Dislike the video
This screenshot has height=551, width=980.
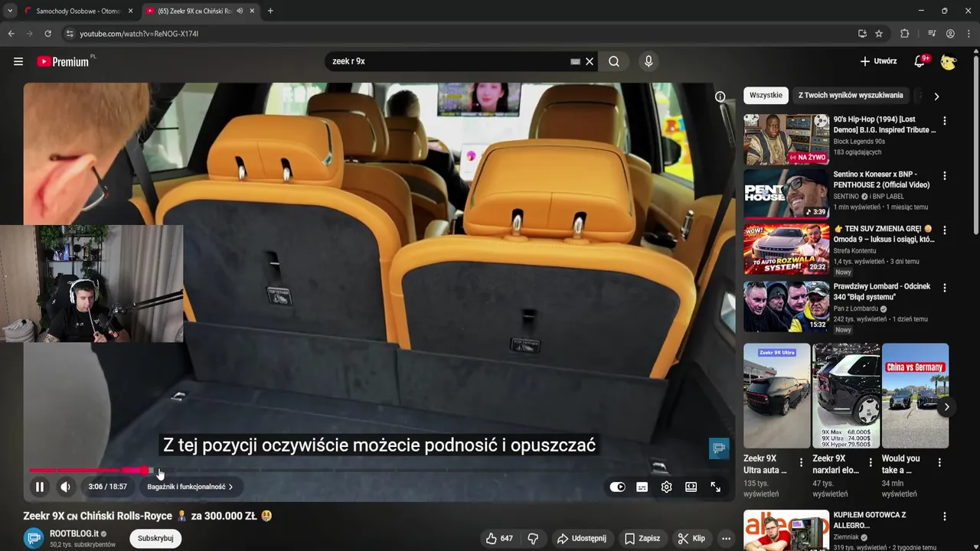[x=533, y=539]
